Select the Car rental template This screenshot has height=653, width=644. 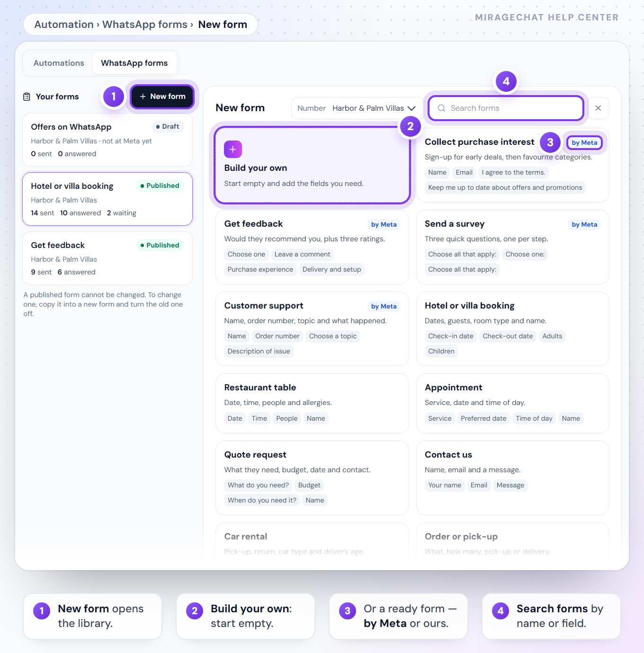tap(312, 539)
